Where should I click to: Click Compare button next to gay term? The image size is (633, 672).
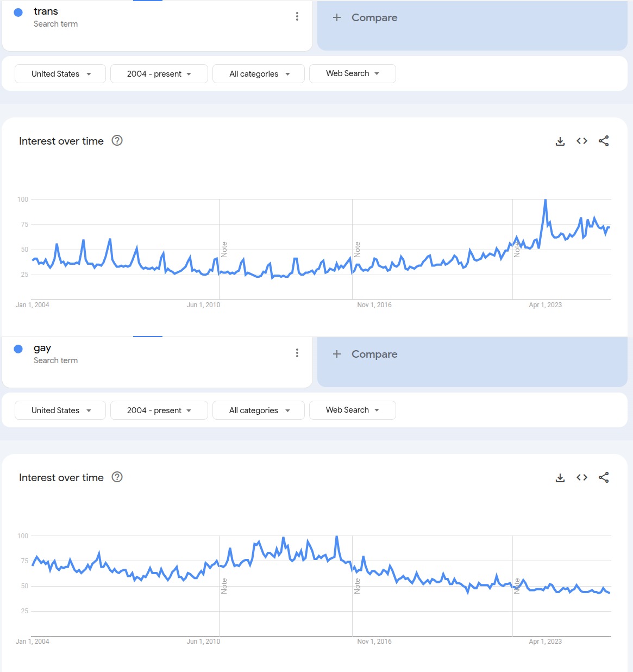point(365,354)
